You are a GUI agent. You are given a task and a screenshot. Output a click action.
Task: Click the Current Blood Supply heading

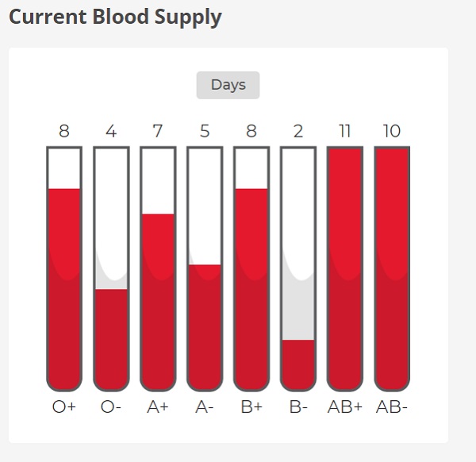point(115,17)
